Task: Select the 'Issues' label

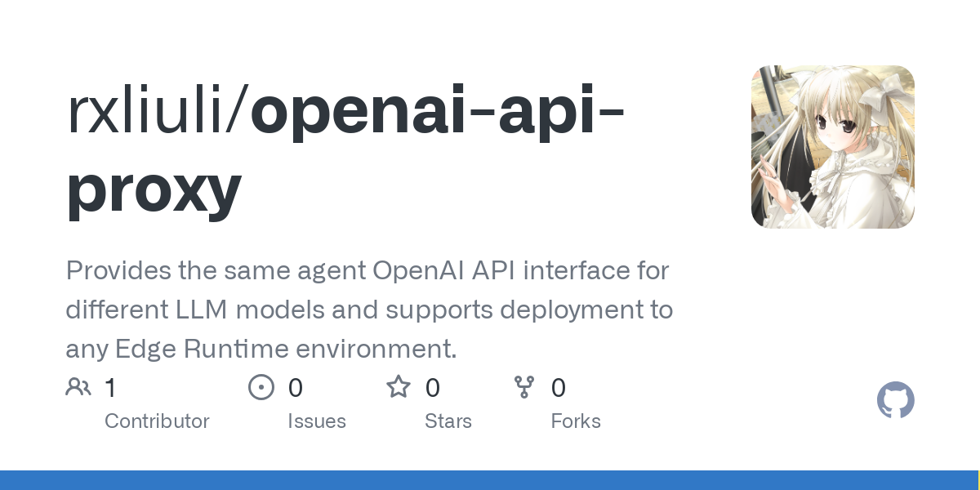Action: 317,421
